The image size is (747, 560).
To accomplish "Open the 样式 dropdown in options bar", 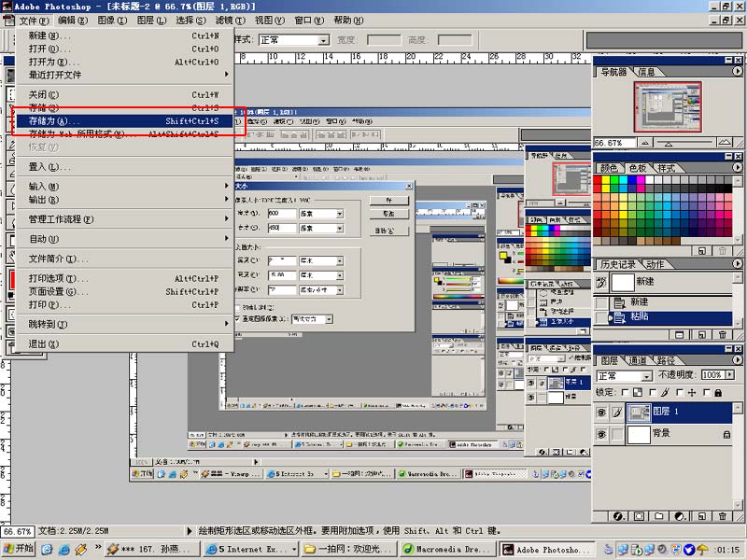I will (x=324, y=40).
